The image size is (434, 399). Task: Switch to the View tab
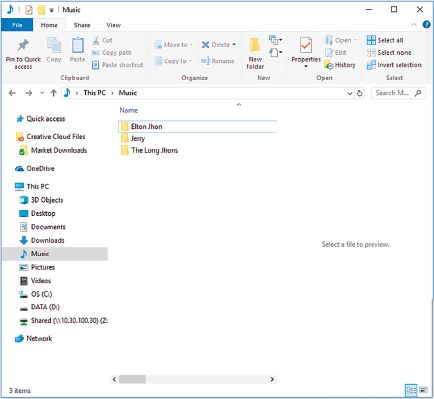113,25
